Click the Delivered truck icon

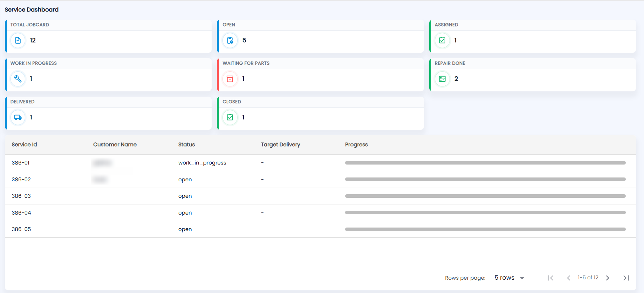[x=18, y=117]
